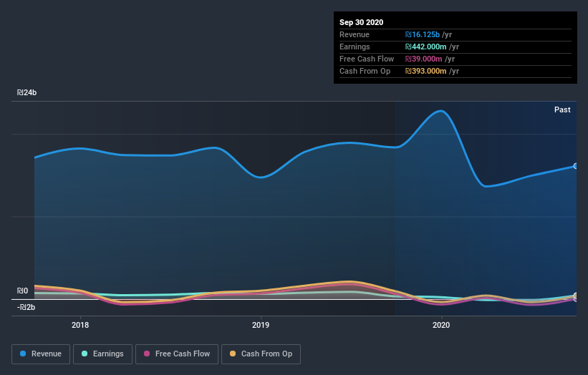This screenshot has width=588, height=375.
Task: Toggle the Free Cash Flow legend button
Action: click(177, 354)
